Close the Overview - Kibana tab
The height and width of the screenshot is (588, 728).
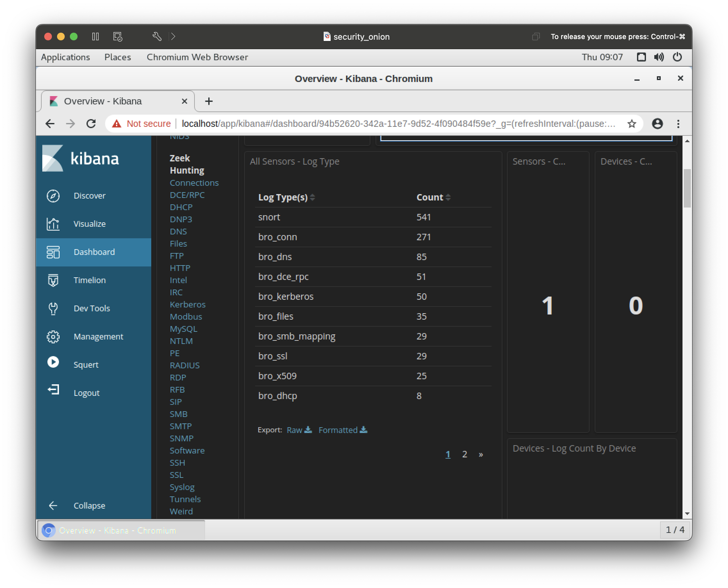(184, 101)
